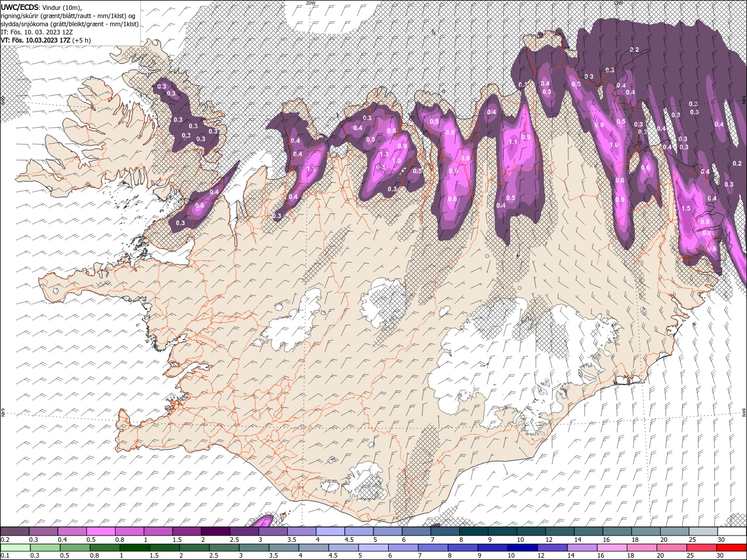Click the valid time line VT: Fös. 10.03.2023 17Z
The width and height of the screenshot is (747, 560).
36,40
